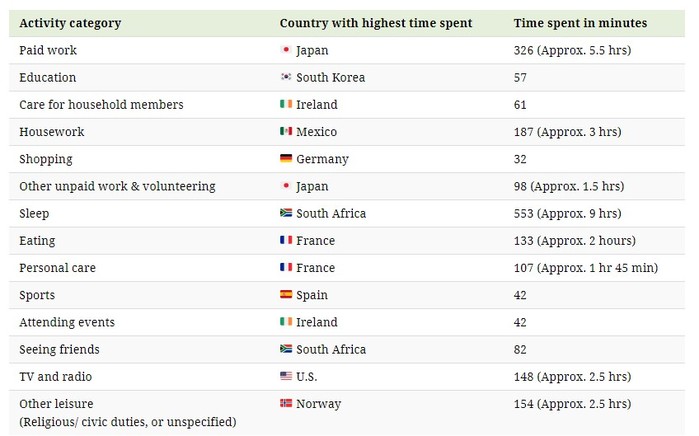
Task: Click the Norway flag icon
Action: pos(286,403)
